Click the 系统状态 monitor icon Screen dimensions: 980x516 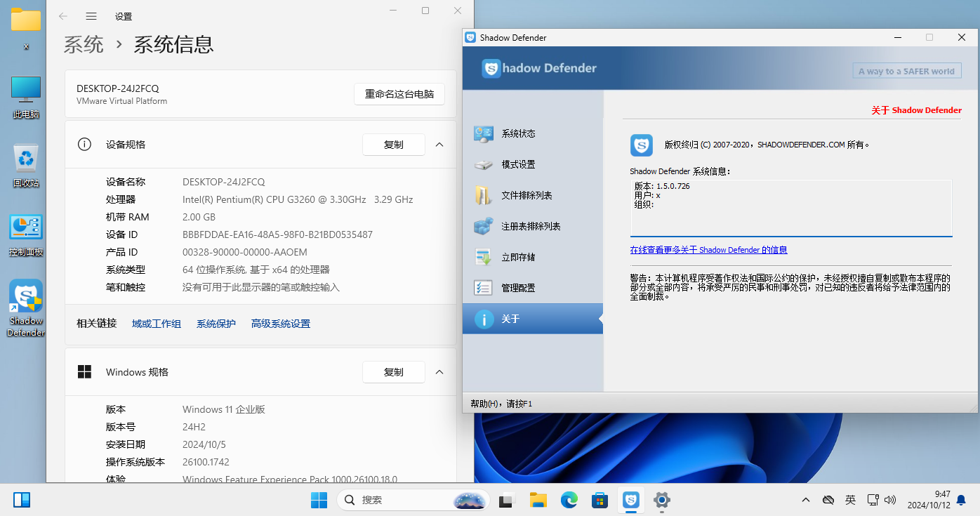tap(484, 133)
